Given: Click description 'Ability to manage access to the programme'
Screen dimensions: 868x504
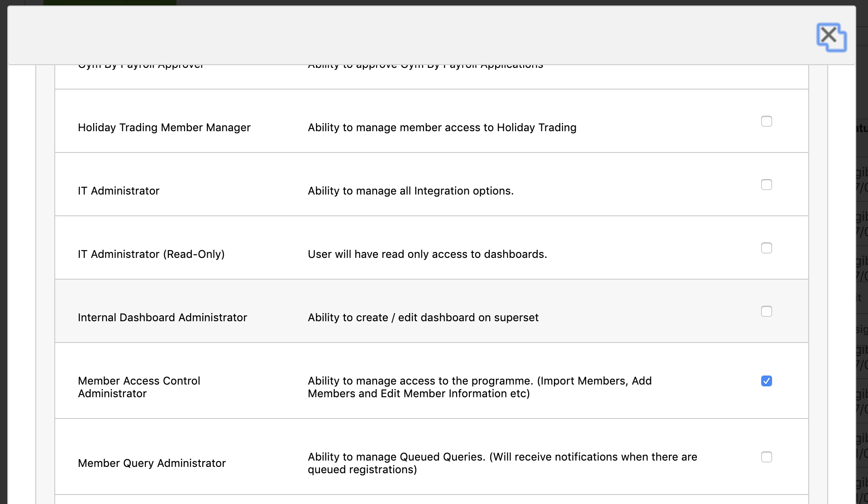Looking at the screenshot, I should point(480,387).
